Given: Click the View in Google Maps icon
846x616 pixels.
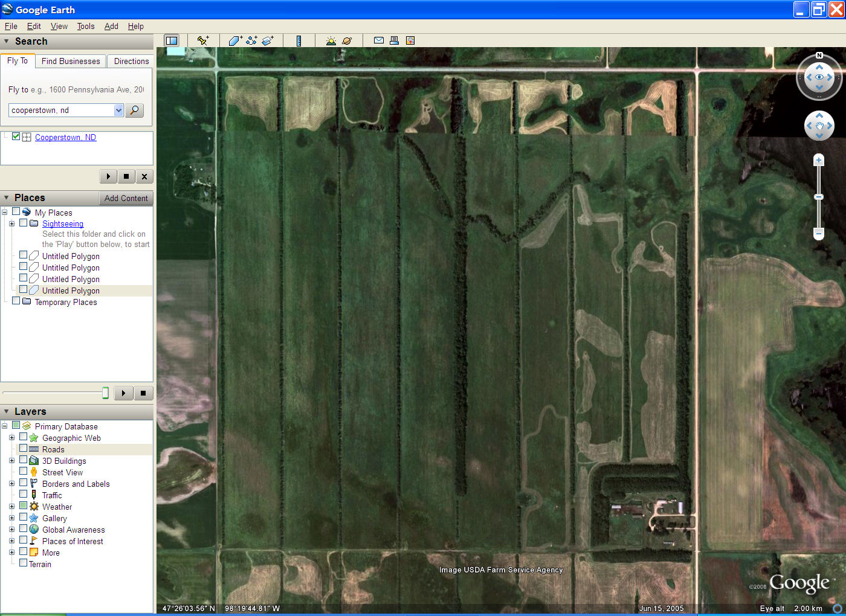Looking at the screenshot, I should pyautogui.click(x=410, y=40).
